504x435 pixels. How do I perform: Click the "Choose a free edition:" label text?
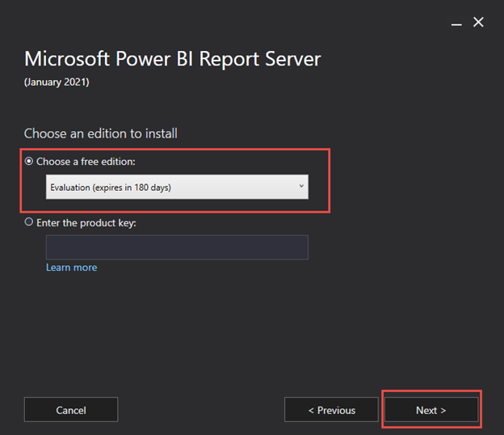tap(86, 162)
